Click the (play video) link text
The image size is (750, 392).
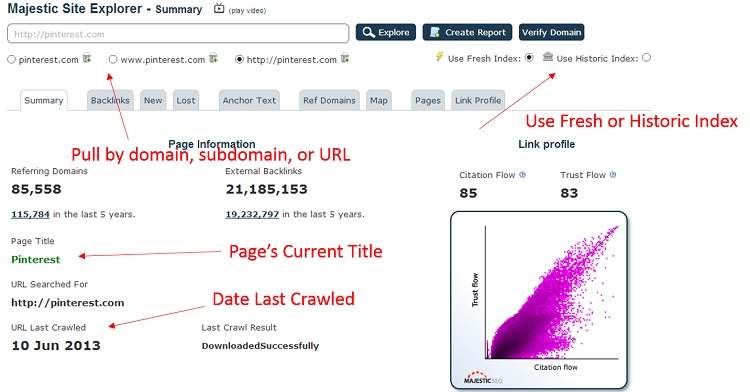pos(247,11)
